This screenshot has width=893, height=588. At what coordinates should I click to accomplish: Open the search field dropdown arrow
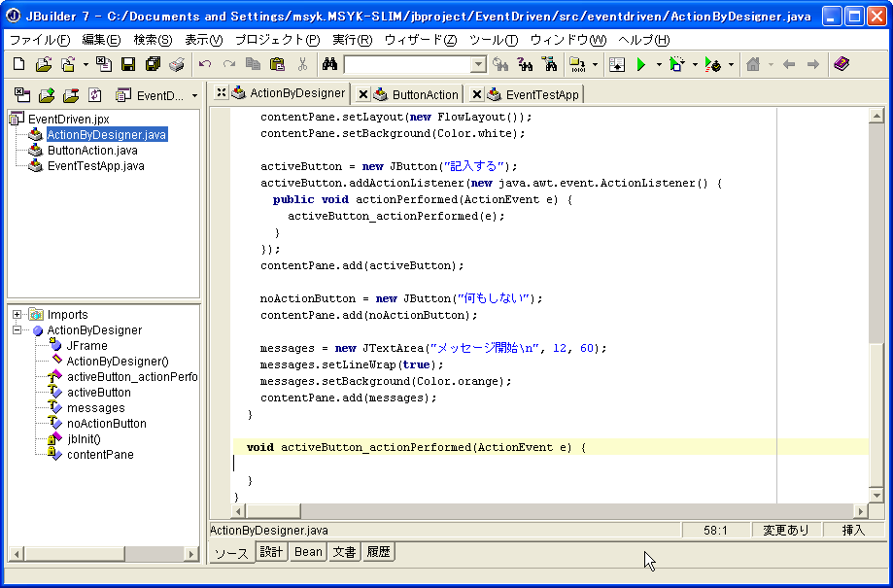(x=478, y=65)
